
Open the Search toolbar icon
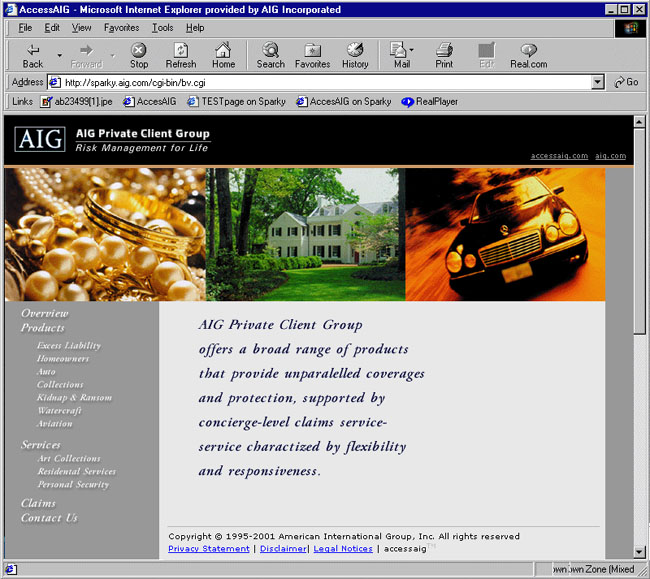pyautogui.click(x=270, y=50)
